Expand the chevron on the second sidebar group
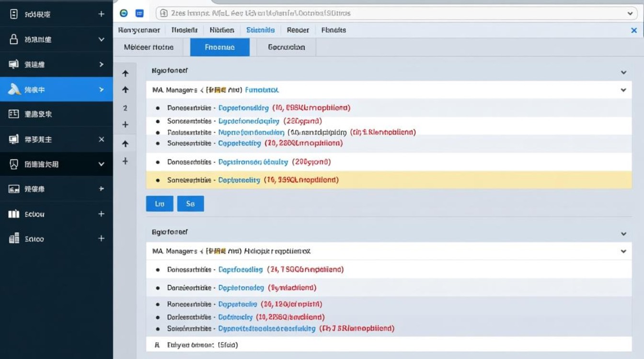Image resolution: width=644 pixels, height=359 pixels. pos(101,39)
